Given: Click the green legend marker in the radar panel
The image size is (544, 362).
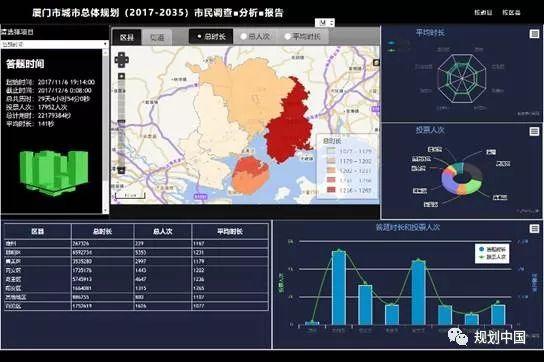Looking at the screenshot, I should click(392, 50).
